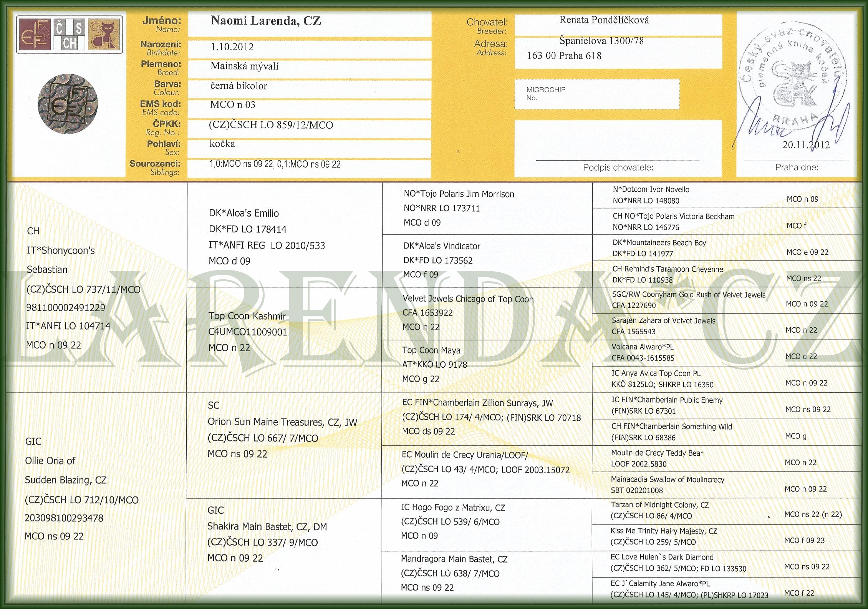Screen dimensions: 868x609
Task: Click dam chip number 203098100293478
Action: click(x=64, y=518)
